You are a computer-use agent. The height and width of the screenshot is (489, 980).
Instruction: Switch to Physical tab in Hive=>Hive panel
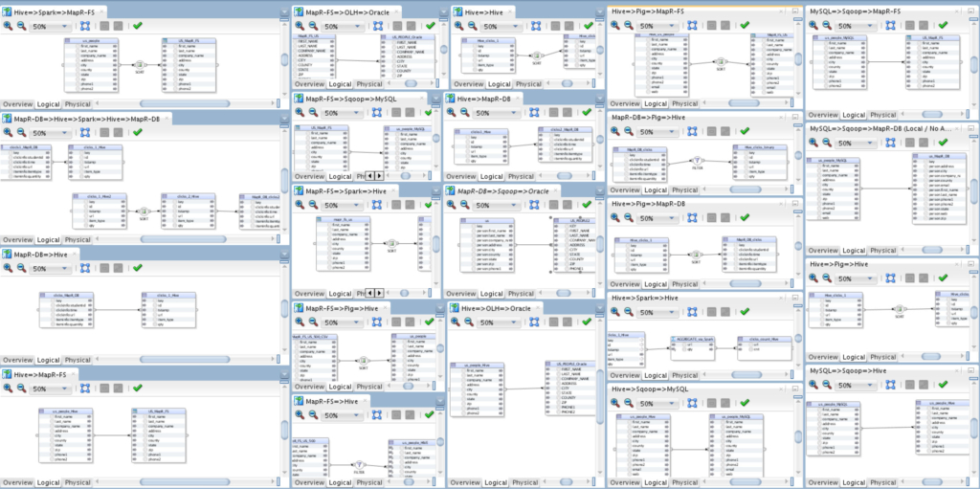tap(528, 84)
